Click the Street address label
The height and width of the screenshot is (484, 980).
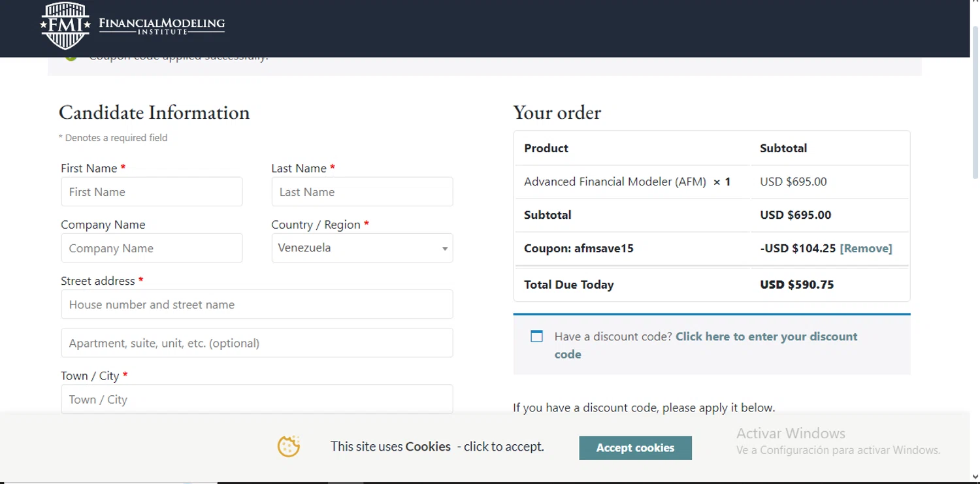tap(98, 281)
